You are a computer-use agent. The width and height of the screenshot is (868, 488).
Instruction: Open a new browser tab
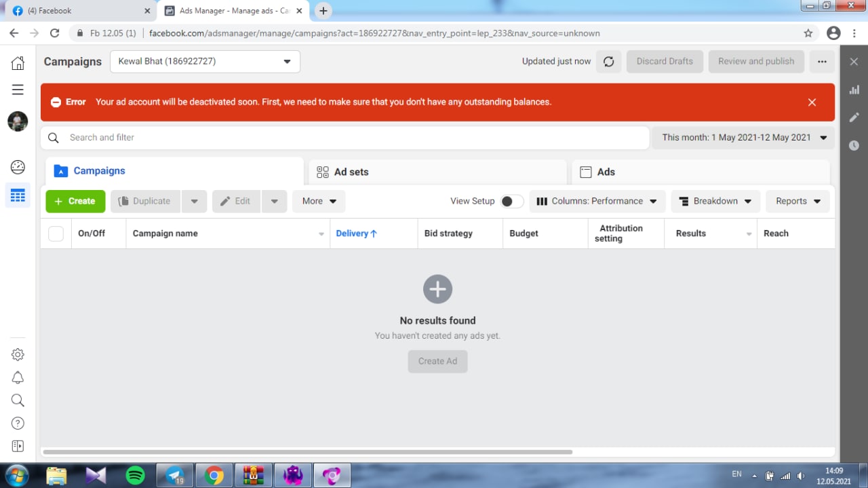[x=323, y=11]
